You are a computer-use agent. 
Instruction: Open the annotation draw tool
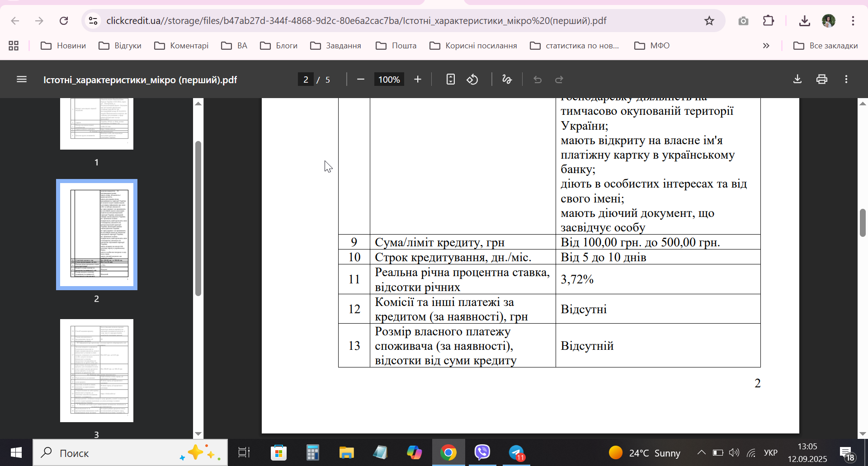tap(507, 80)
